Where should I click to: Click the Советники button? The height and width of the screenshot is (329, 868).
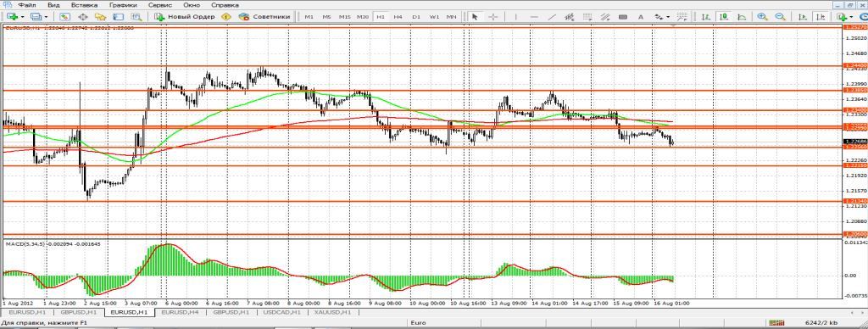(264, 17)
